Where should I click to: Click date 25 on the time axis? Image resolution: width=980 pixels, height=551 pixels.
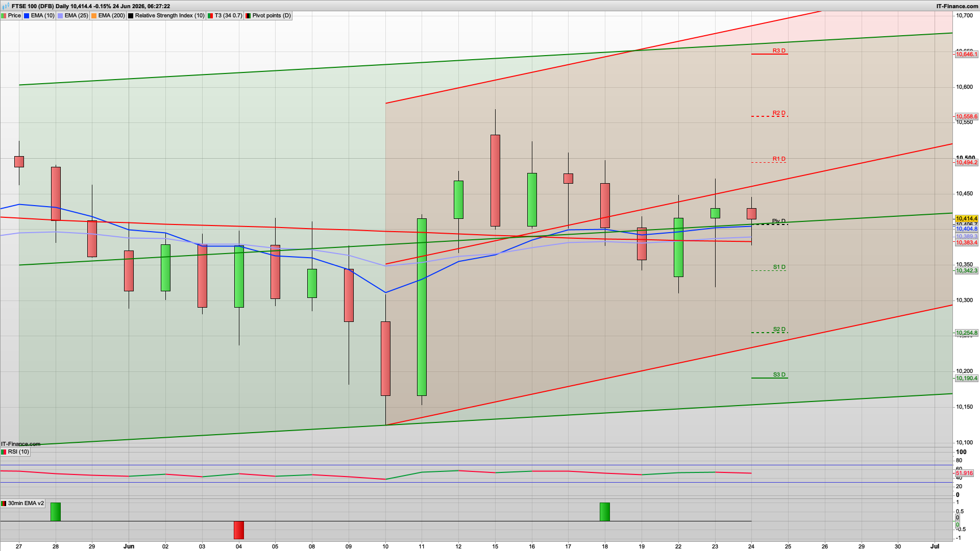click(788, 546)
